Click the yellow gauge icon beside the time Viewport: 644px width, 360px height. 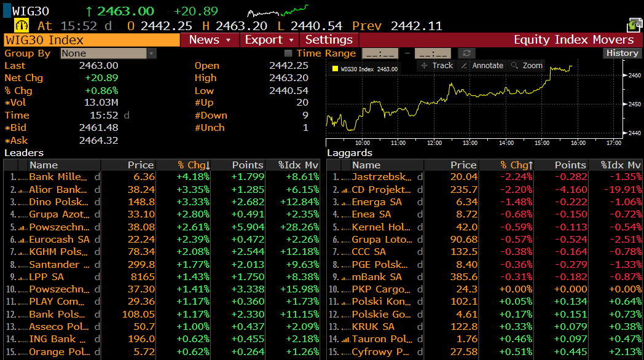22,26
